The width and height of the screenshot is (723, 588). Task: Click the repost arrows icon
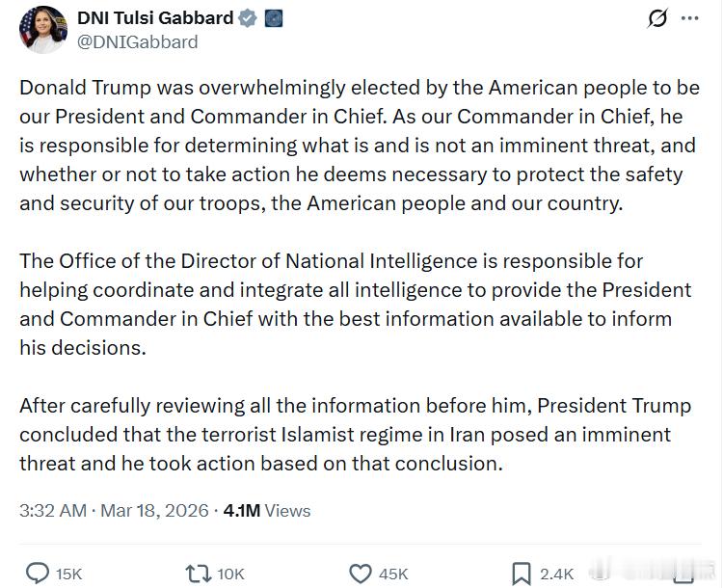[x=198, y=574]
